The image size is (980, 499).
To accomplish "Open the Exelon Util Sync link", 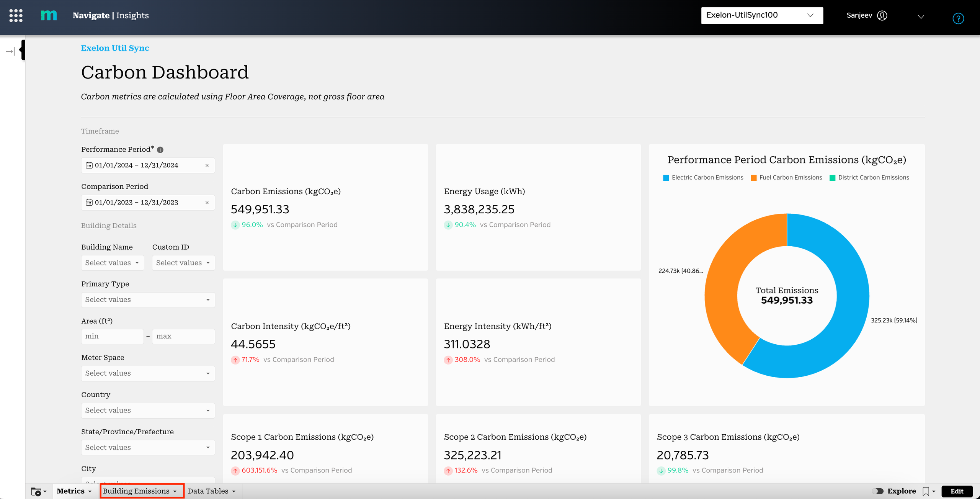I will pyautogui.click(x=115, y=48).
